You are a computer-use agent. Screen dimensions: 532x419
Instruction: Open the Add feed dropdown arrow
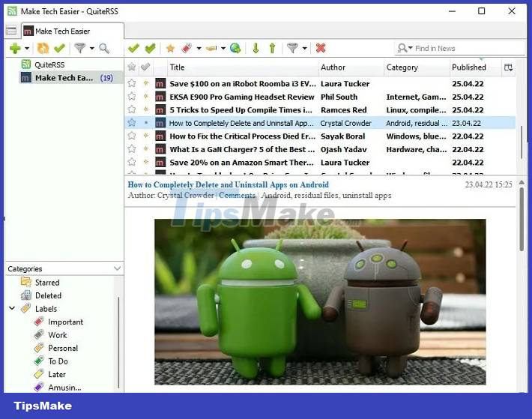tap(27, 49)
